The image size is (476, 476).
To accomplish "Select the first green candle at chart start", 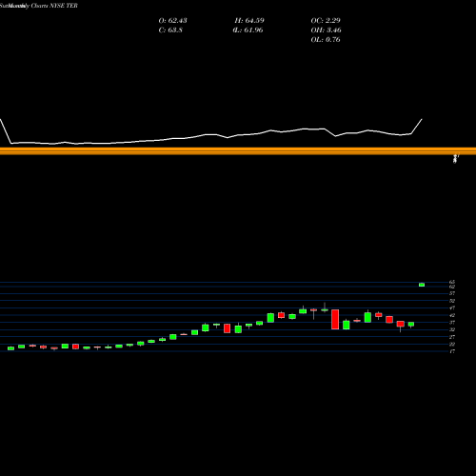I will pos(10,348).
